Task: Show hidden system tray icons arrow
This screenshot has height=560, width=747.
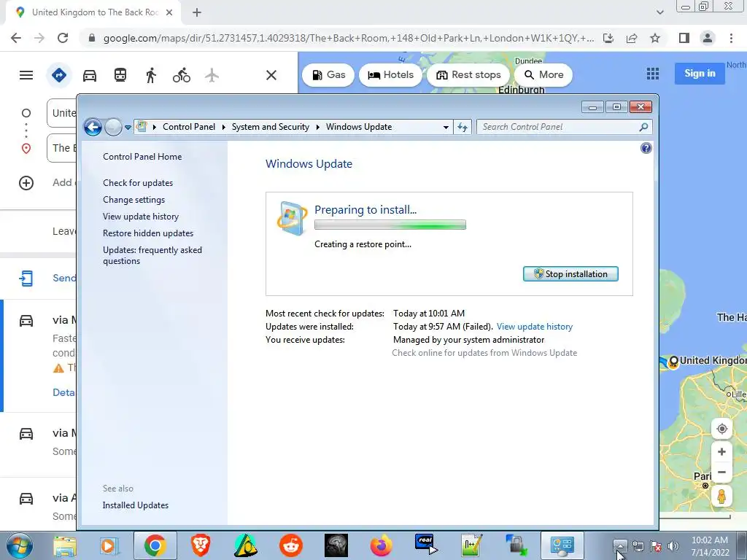Action: click(620, 546)
